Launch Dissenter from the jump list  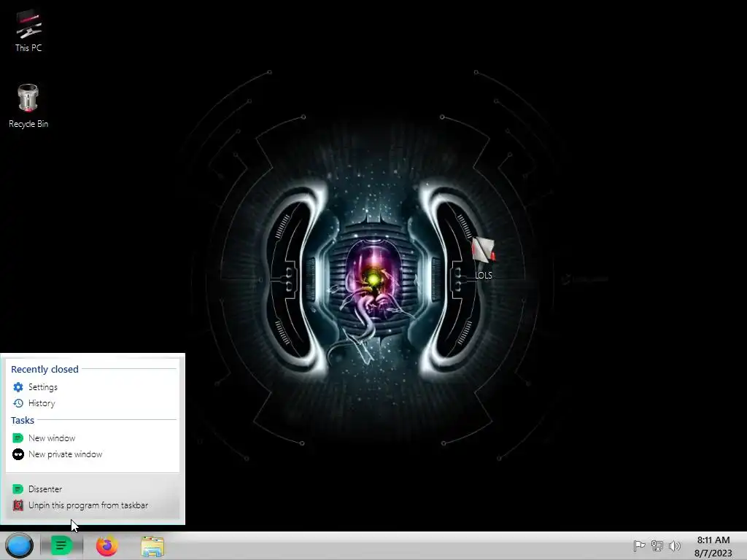pos(93,489)
